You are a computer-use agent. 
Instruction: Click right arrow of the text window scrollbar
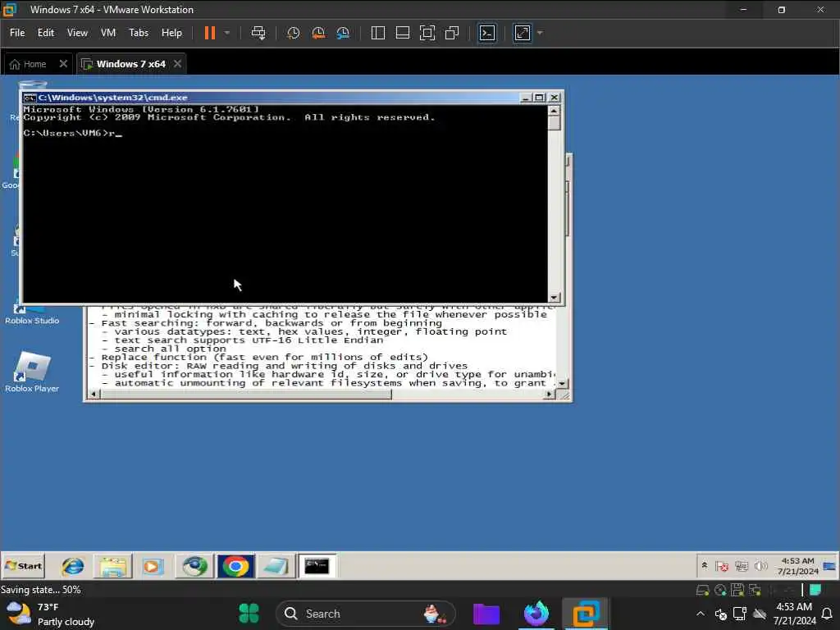(x=549, y=395)
